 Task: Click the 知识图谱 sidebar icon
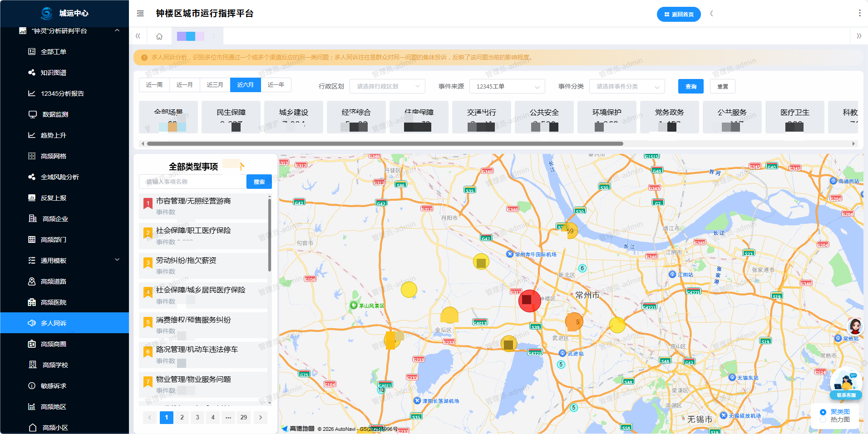coord(32,73)
